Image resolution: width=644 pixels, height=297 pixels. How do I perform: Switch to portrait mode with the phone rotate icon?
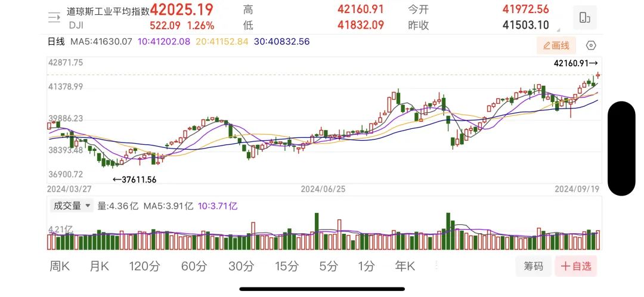point(585,18)
